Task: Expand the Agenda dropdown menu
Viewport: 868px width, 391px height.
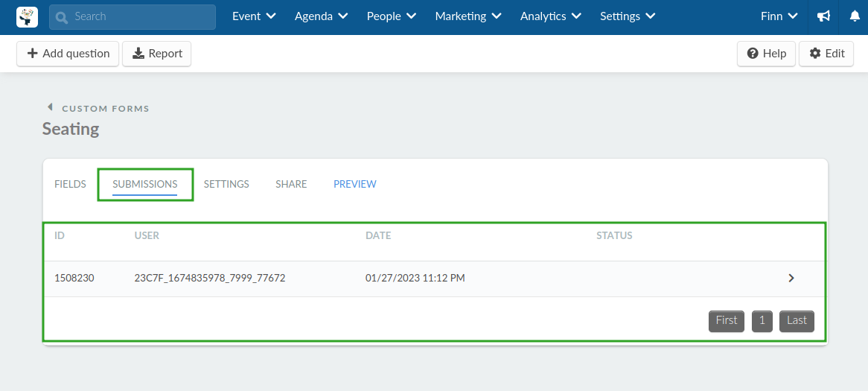Action: coord(321,16)
